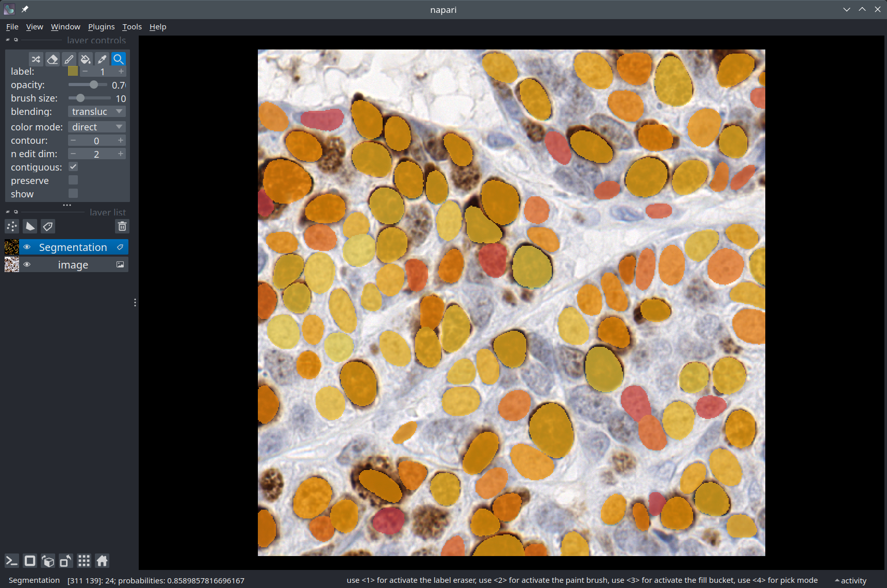Screen dimensions: 887x588
Task: Toggle grid mode view
Action: (84, 561)
